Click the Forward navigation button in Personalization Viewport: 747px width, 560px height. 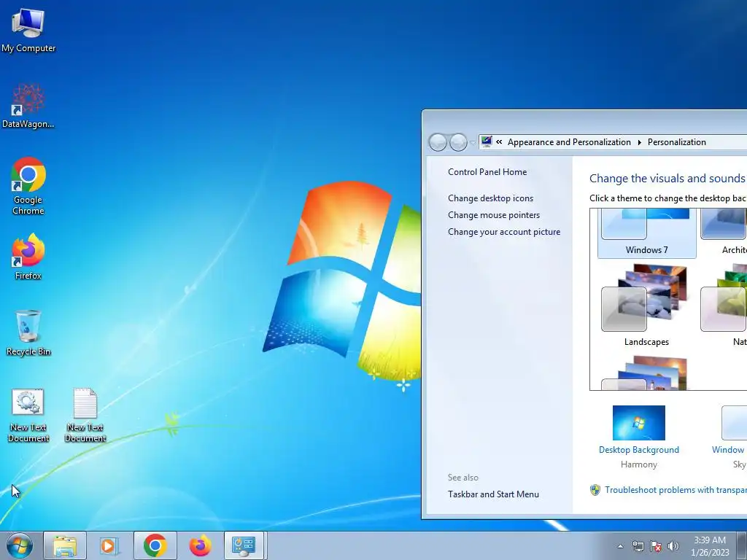pyautogui.click(x=458, y=142)
